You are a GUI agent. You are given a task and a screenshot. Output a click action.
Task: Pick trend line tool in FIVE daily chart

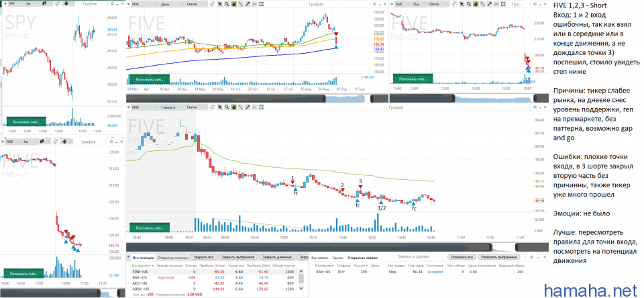(241, 4)
